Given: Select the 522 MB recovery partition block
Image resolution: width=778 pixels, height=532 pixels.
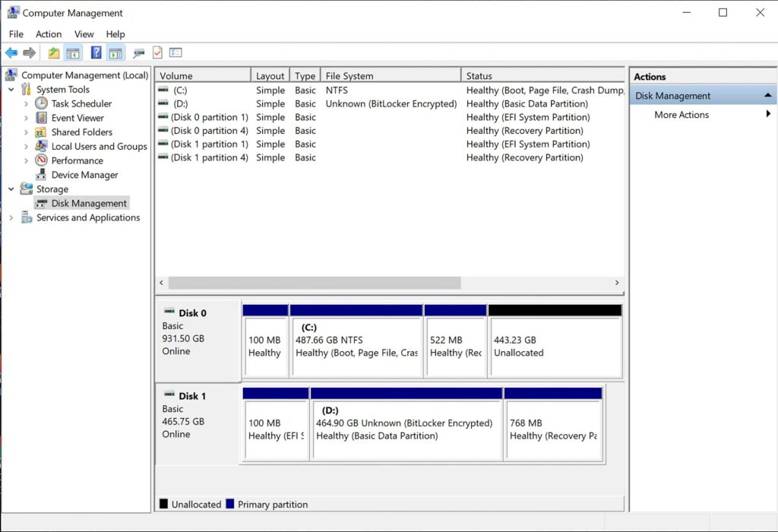Looking at the screenshot, I should pyautogui.click(x=456, y=341).
